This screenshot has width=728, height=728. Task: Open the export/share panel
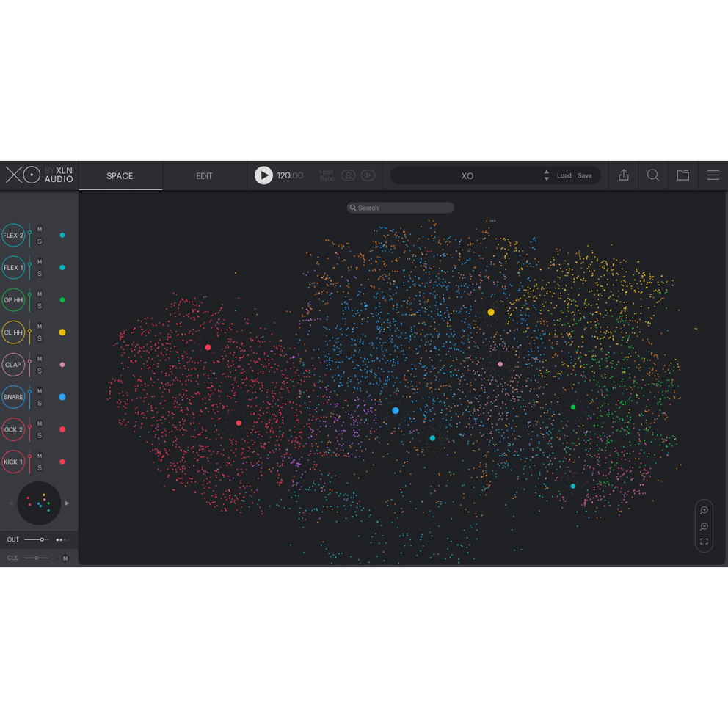[624, 175]
